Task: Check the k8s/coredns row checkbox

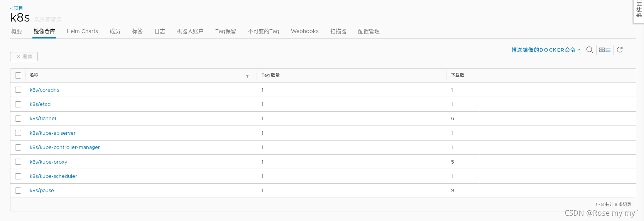Action: (x=18, y=90)
